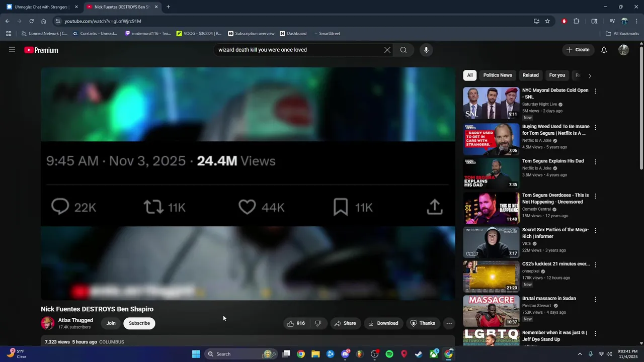Open options for CS2's luckiest 21 minutes video

pos(595,264)
